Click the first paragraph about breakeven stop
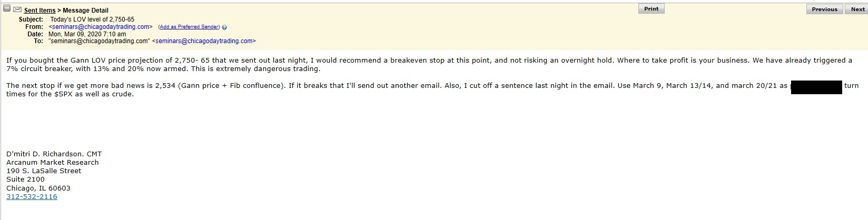 click(x=316, y=64)
